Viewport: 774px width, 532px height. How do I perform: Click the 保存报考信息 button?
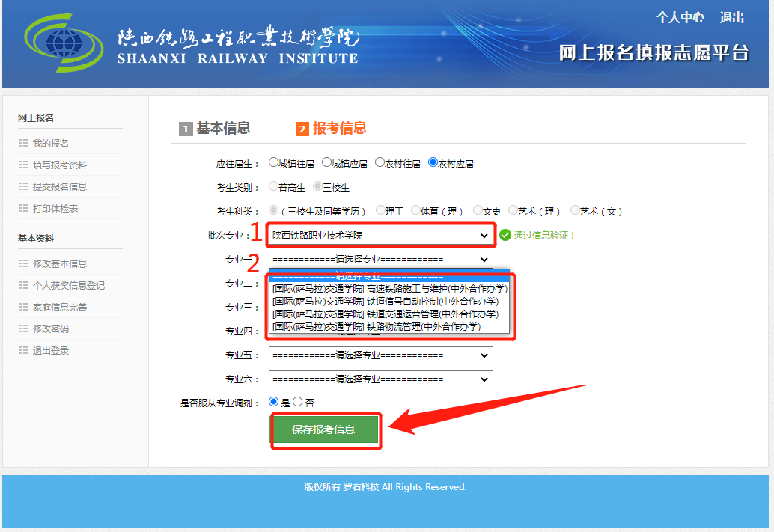(324, 430)
